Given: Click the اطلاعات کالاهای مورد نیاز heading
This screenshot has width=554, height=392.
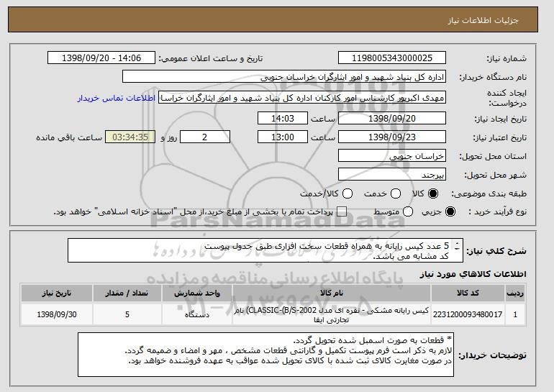Looking at the screenshot, I should [x=473, y=274].
